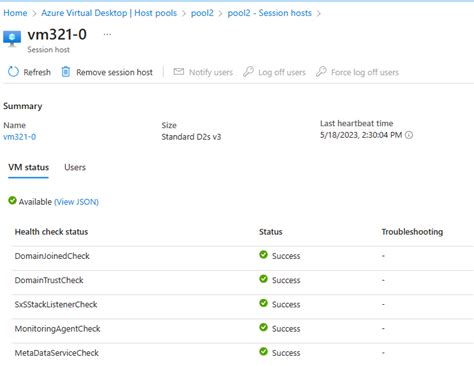Click the trash can Remove session host icon

(66, 72)
